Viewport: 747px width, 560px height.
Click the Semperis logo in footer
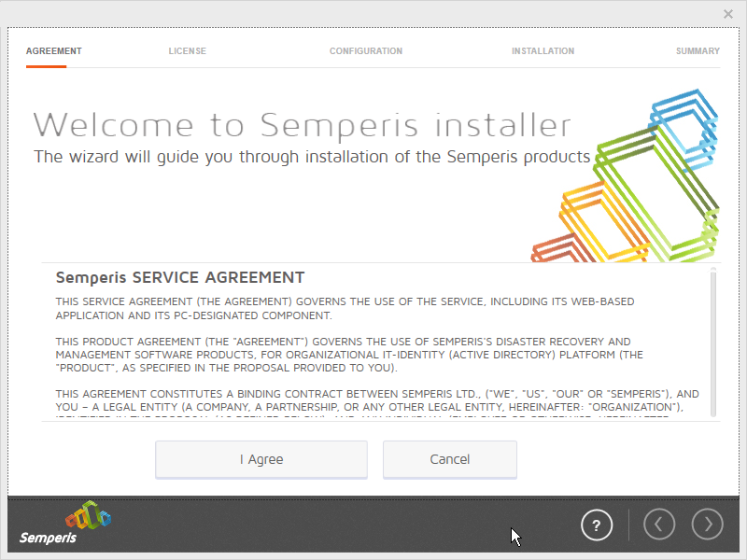(x=65, y=525)
